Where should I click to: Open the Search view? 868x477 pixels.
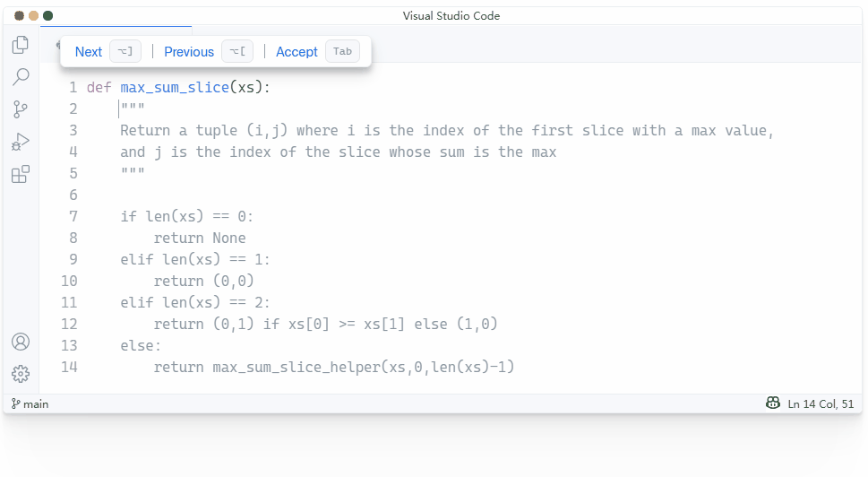(x=21, y=77)
